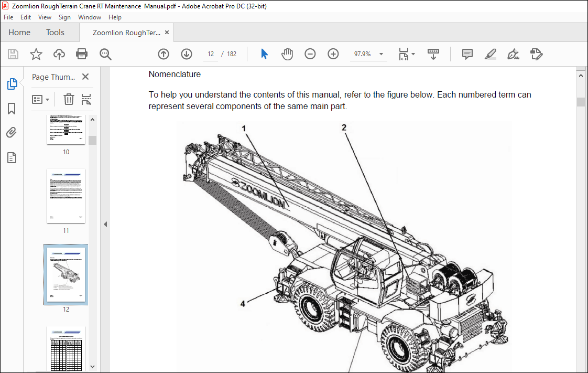Click the total pages count 182
The width and height of the screenshot is (588, 373).
click(232, 54)
